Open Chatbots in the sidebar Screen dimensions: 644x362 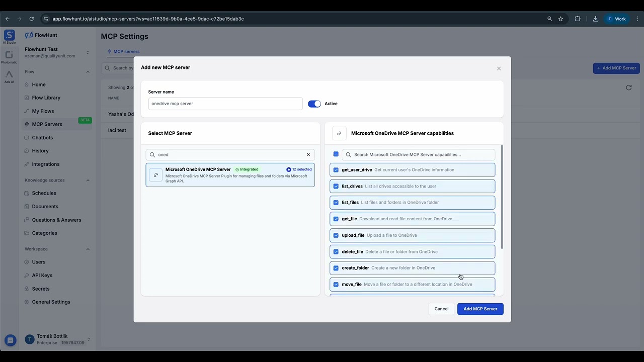tap(42, 138)
